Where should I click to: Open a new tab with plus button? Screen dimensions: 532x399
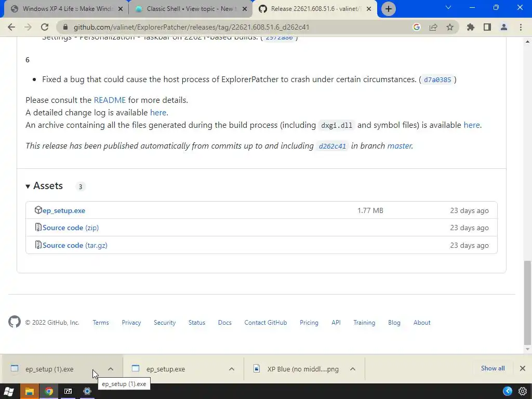389,9
